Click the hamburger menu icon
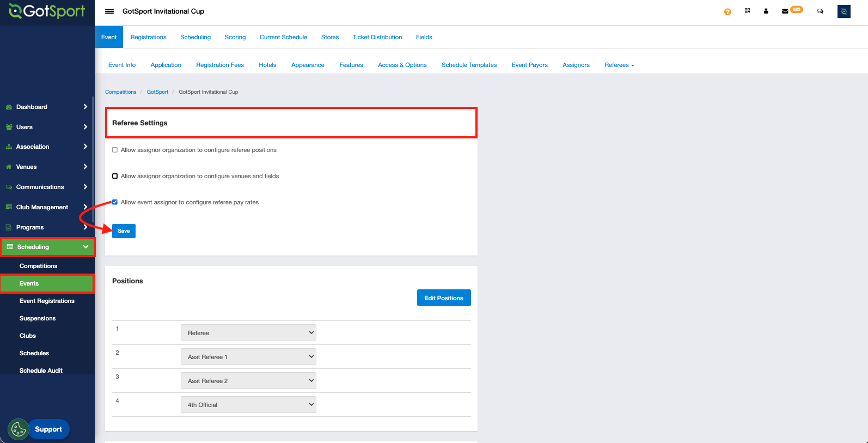 pyautogui.click(x=109, y=11)
